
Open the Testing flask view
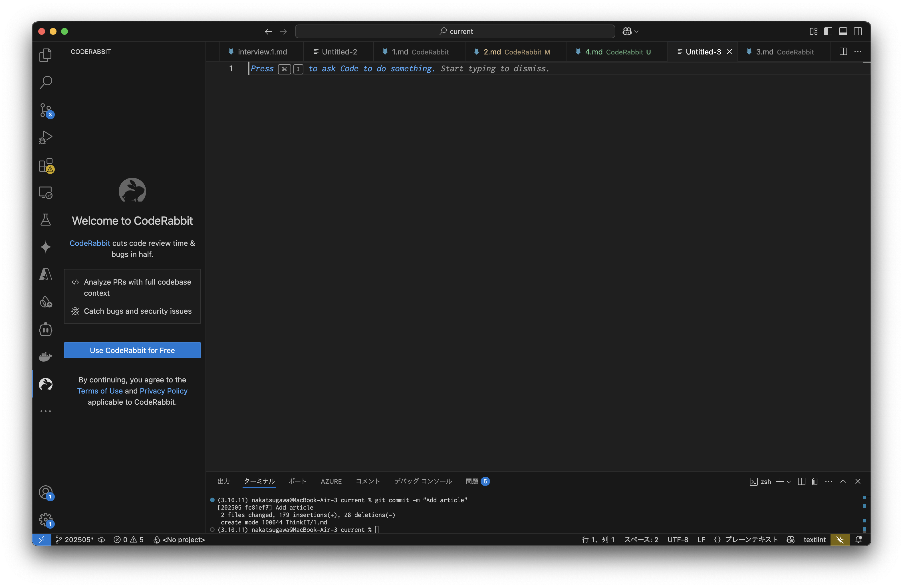pyautogui.click(x=46, y=220)
